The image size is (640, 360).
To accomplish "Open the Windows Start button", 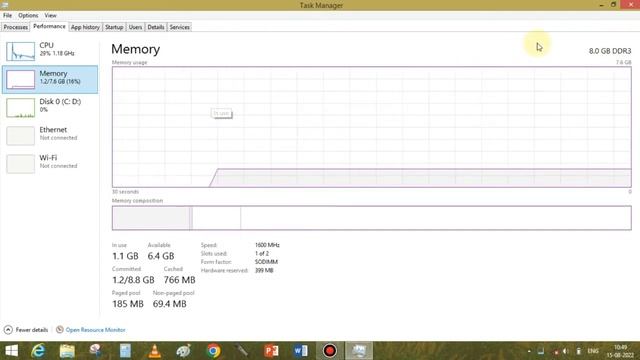I will click(11, 351).
